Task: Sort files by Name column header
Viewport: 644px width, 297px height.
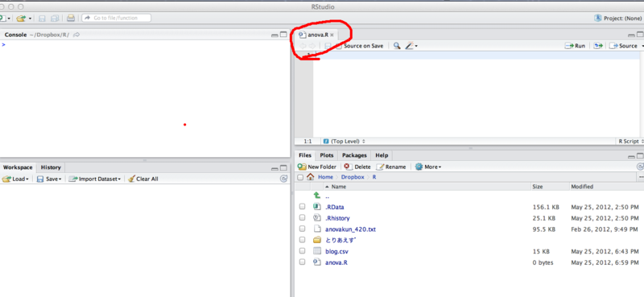Action: 339,187
